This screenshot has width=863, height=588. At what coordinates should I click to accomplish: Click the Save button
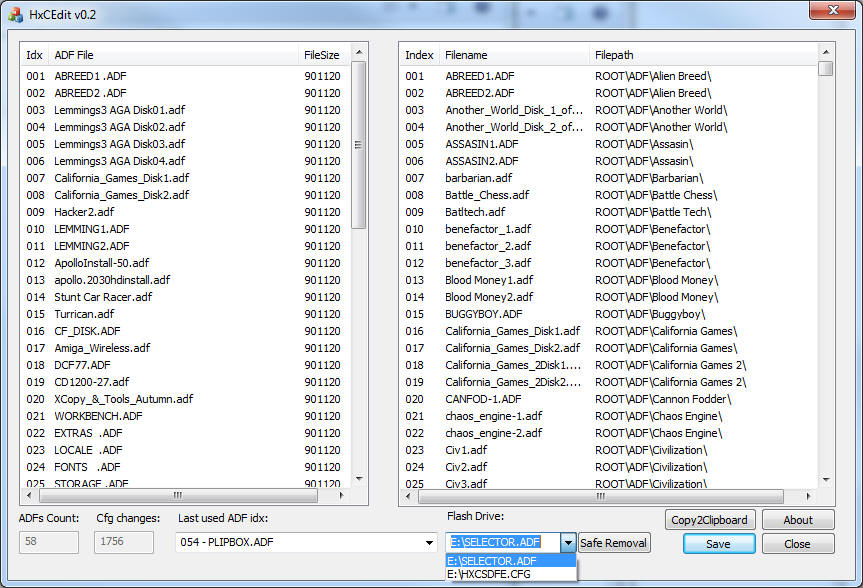719,544
